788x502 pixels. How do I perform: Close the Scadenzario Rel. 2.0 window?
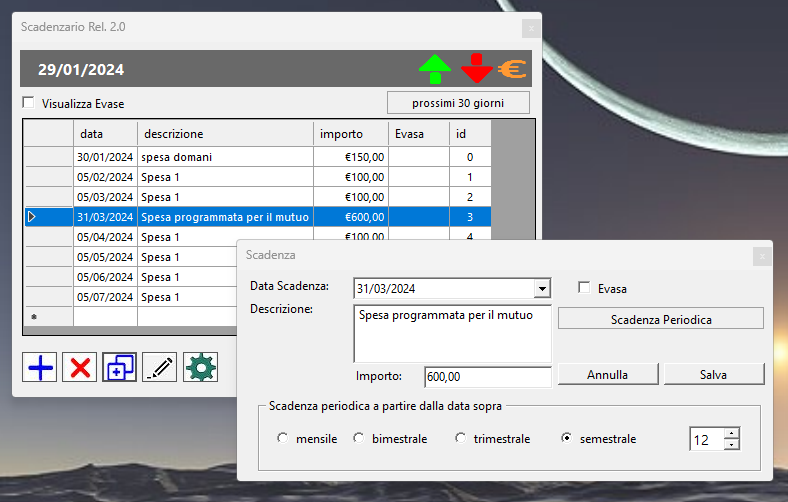tap(531, 28)
